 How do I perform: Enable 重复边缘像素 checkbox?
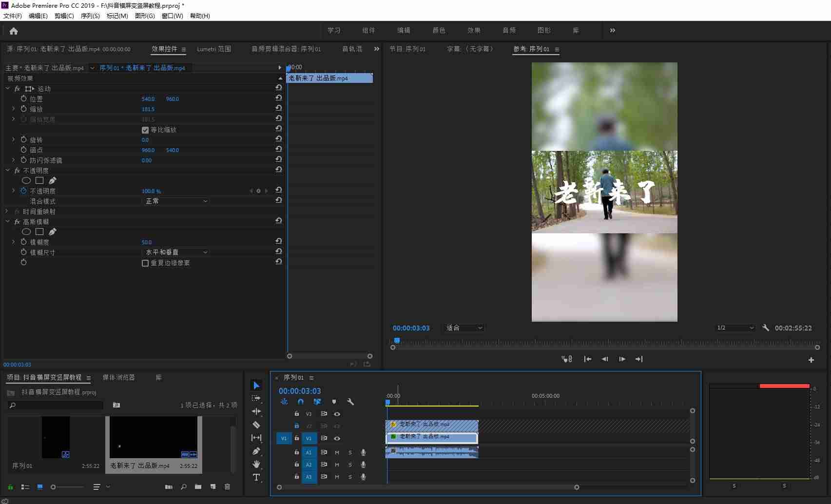(x=145, y=263)
